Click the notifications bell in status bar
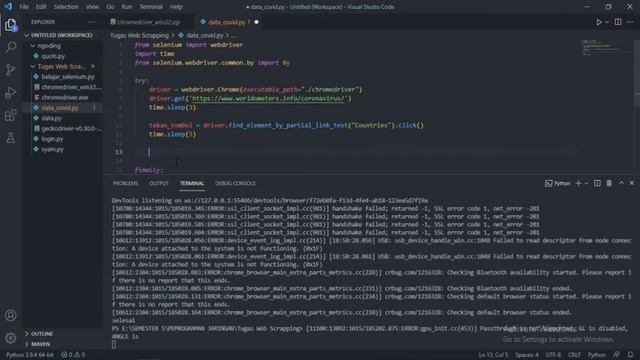The image size is (640, 360). click(x=631, y=355)
